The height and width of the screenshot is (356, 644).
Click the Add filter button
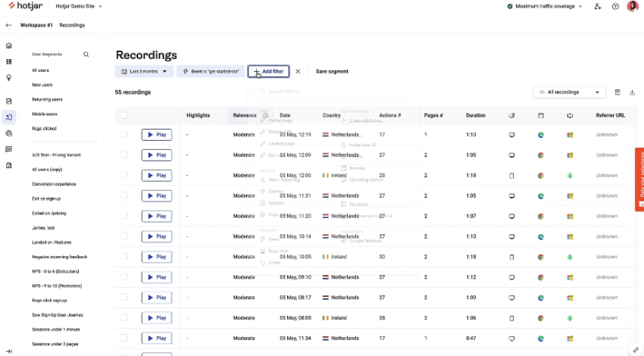click(x=269, y=71)
